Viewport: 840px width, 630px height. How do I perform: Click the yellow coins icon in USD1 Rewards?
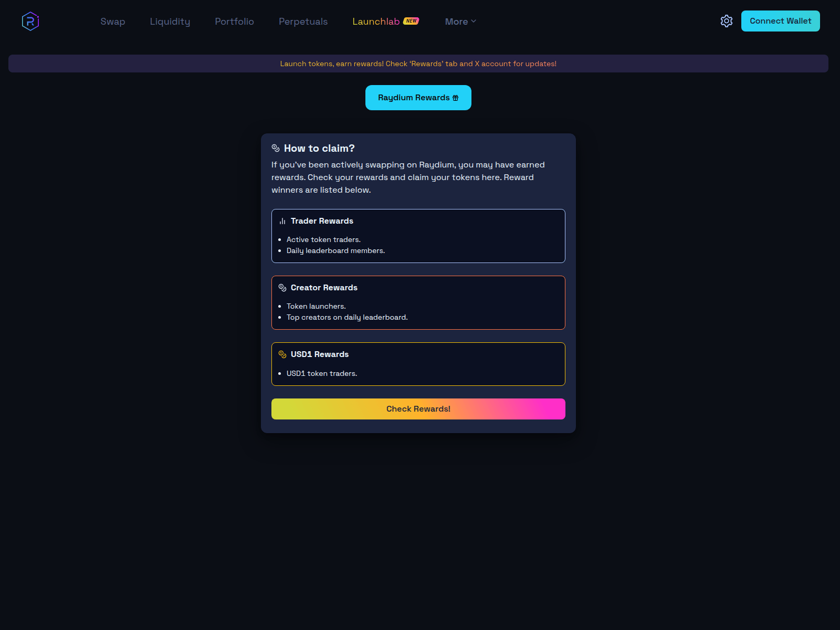click(x=282, y=354)
